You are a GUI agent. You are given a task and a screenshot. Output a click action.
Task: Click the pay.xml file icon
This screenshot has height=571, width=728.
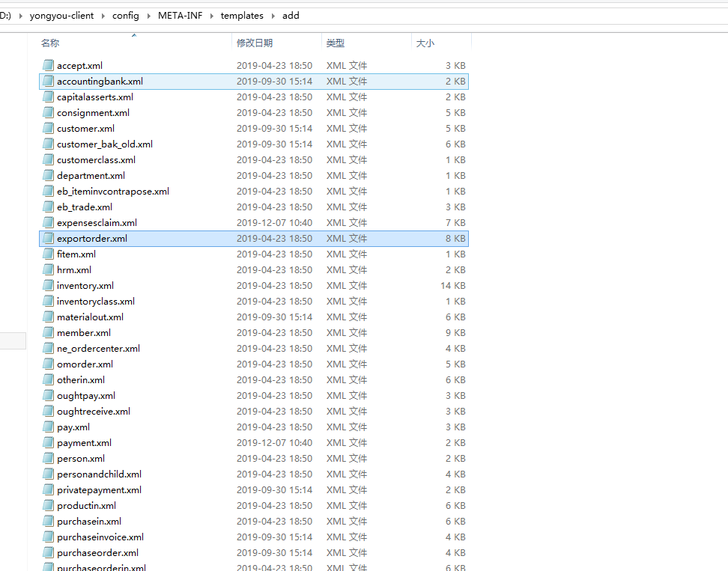tap(48, 427)
